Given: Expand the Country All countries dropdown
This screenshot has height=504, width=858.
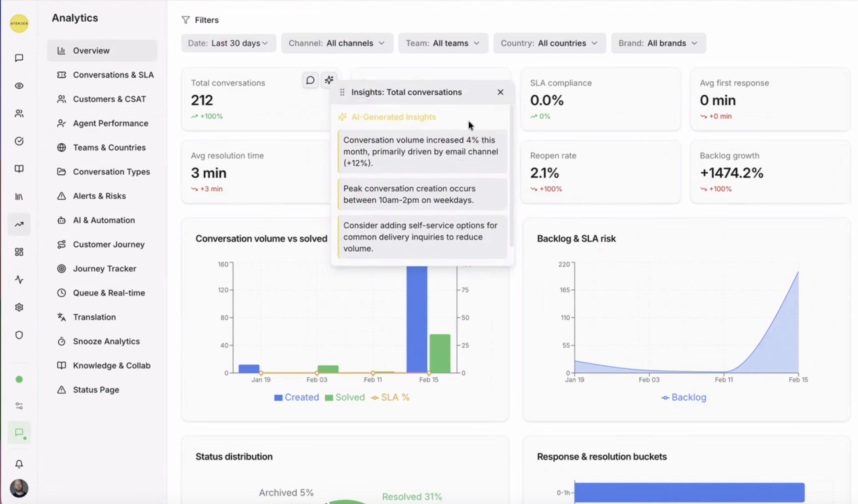Looking at the screenshot, I should coord(549,43).
